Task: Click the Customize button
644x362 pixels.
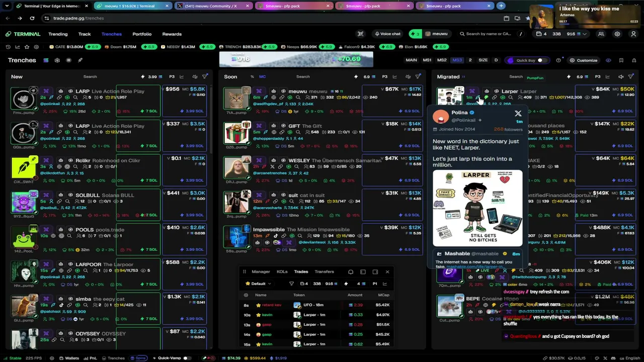Action: click(x=583, y=60)
